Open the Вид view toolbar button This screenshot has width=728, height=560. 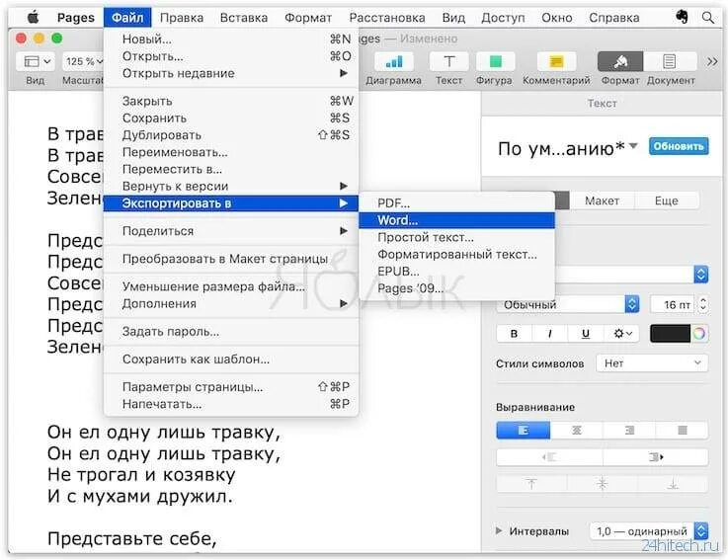[36, 61]
